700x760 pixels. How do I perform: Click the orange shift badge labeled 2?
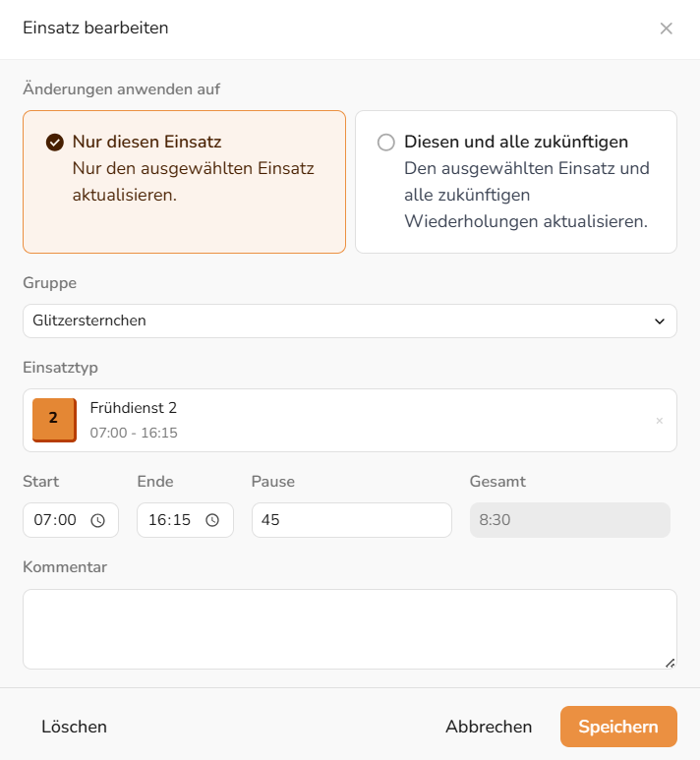[53, 419]
